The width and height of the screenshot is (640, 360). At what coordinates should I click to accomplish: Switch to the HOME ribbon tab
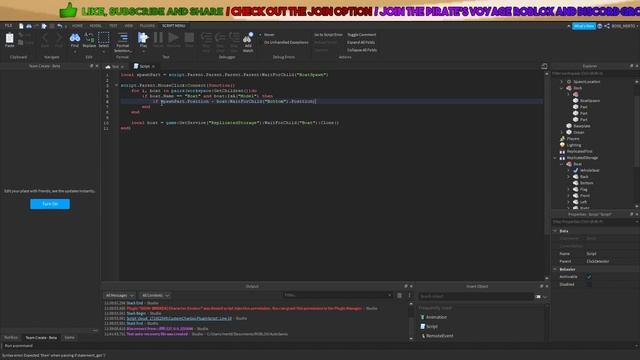coord(77,26)
